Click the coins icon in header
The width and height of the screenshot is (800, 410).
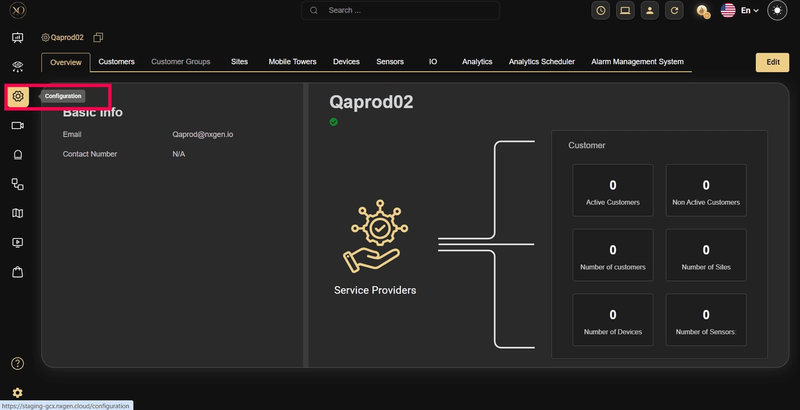(x=703, y=11)
